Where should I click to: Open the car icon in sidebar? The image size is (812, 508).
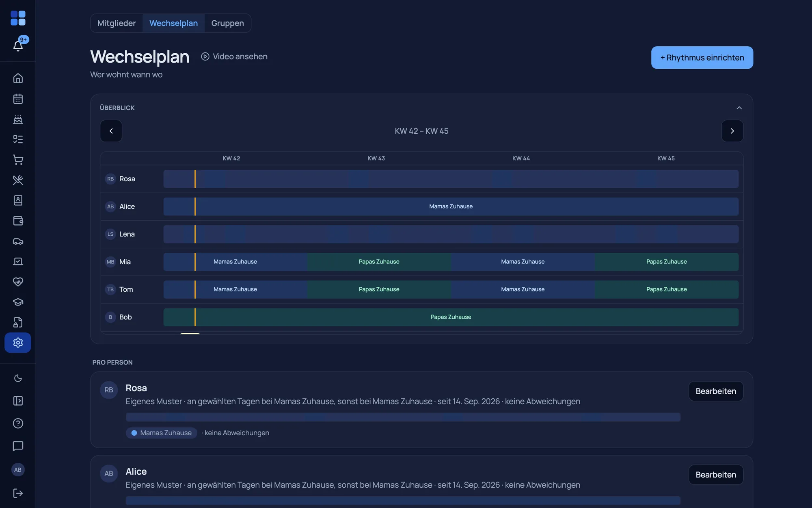coord(18,241)
